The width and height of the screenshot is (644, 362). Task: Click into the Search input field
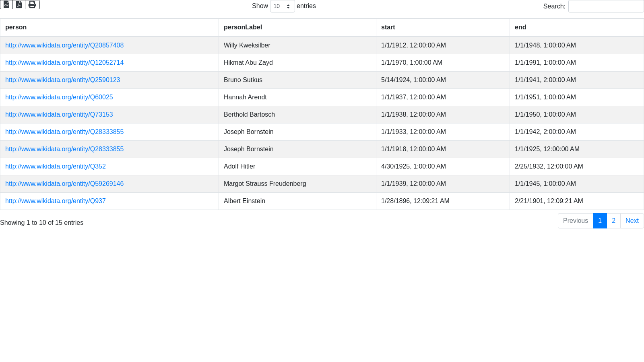coord(606,6)
